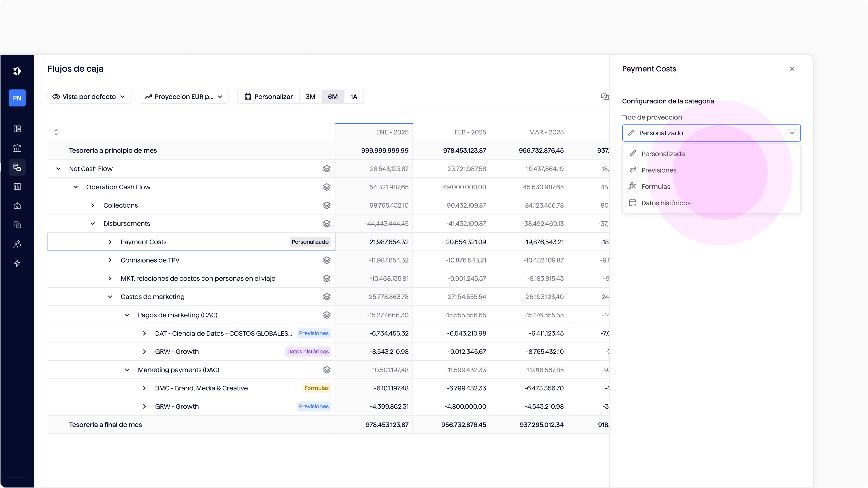Click BMC March value -6.473.356,70
This screenshot has width=868, height=488.
[x=544, y=388]
